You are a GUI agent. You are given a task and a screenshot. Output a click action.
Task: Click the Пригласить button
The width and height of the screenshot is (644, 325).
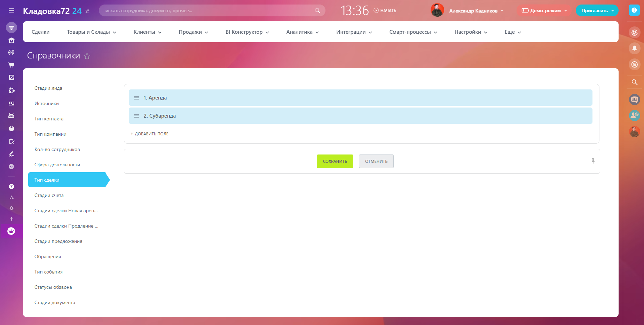click(597, 10)
